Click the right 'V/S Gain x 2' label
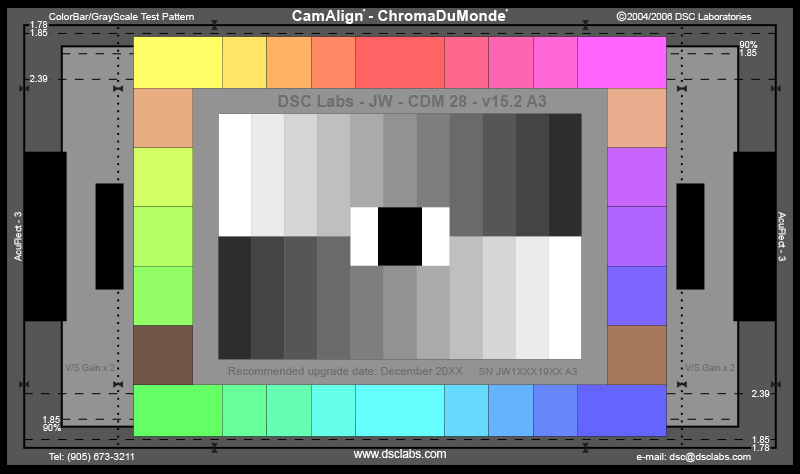 pos(710,368)
